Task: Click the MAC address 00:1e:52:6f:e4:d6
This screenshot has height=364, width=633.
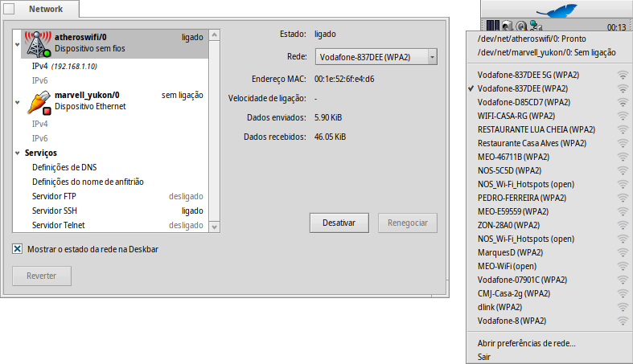Action: (344, 79)
